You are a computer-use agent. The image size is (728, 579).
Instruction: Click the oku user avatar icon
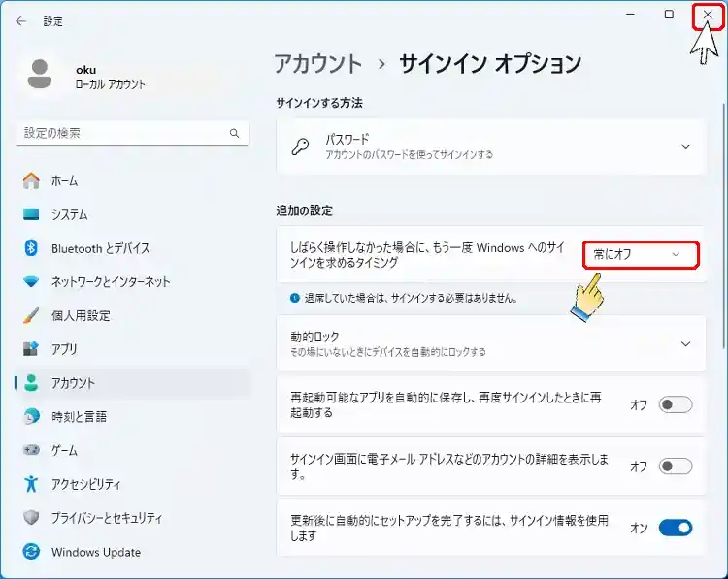coord(40,75)
